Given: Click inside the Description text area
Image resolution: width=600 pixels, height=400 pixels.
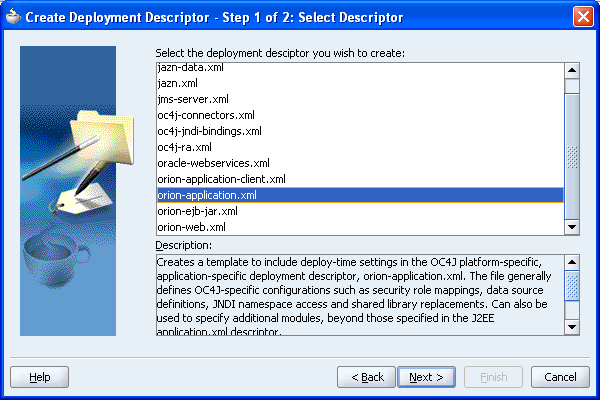Looking at the screenshot, I should coord(360,295).
